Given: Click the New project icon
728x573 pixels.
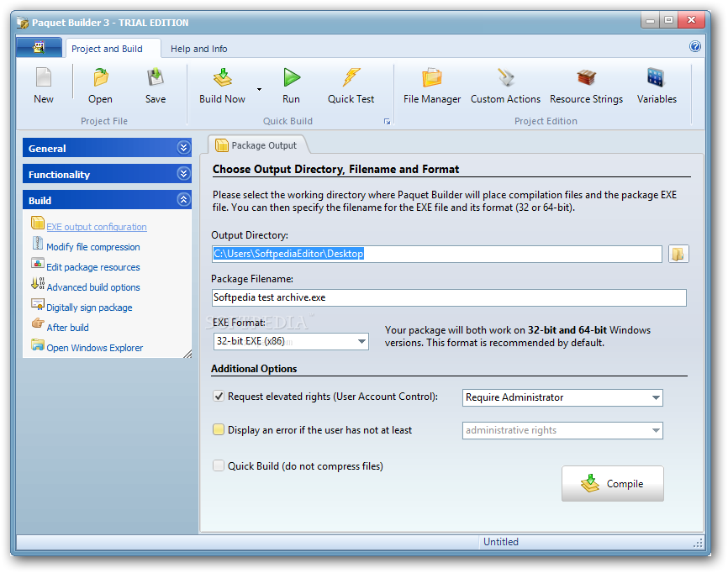Looking at the screenshot, I should click(x=44, y=77).
